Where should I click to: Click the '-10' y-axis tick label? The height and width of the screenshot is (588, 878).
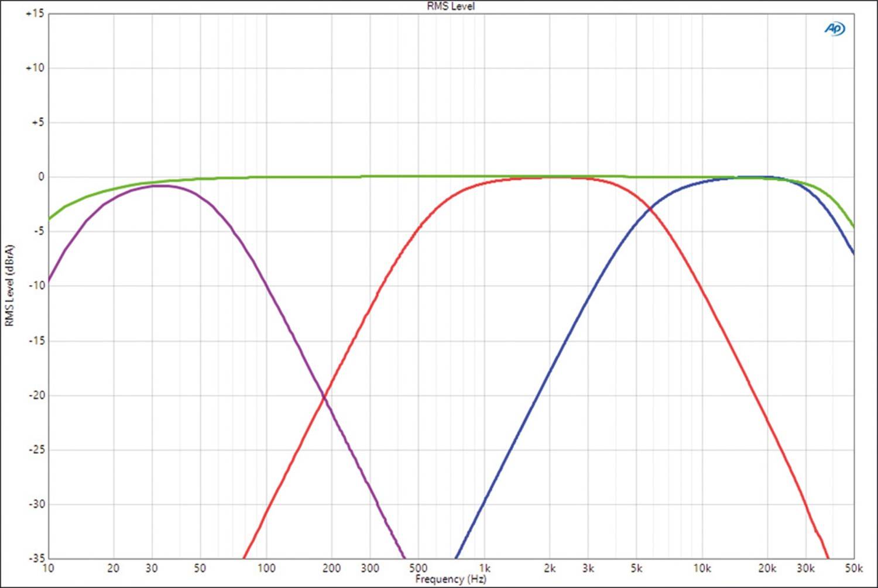pyautogui.click(x=36, y=286)
